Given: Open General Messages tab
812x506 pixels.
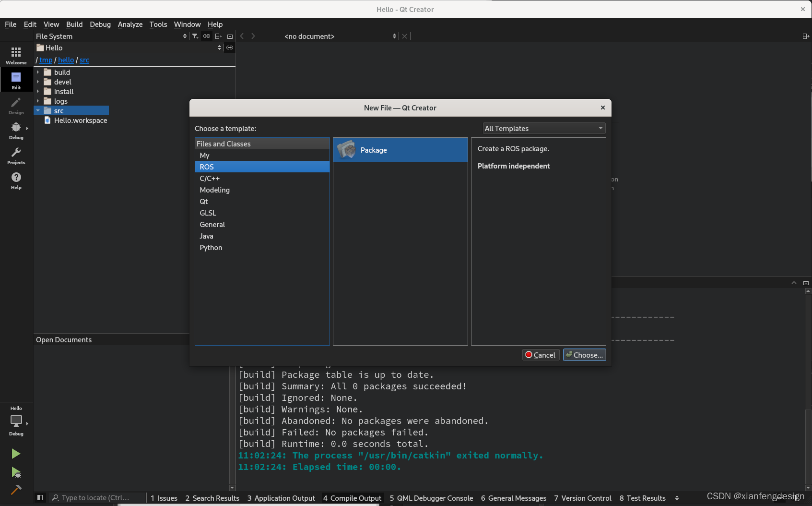Looking at the screenshot, I should tap(514, 498).
